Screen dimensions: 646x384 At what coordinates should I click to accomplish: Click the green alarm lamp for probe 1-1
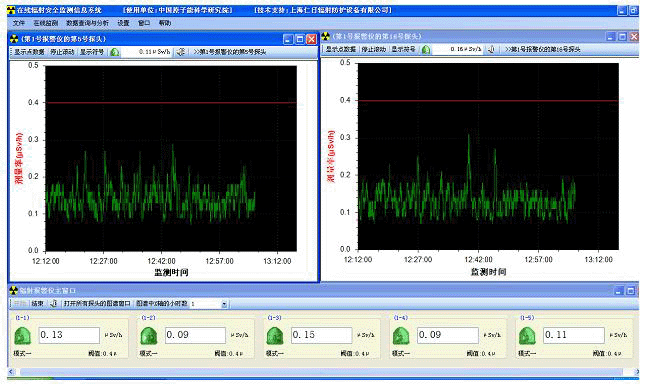22,336
